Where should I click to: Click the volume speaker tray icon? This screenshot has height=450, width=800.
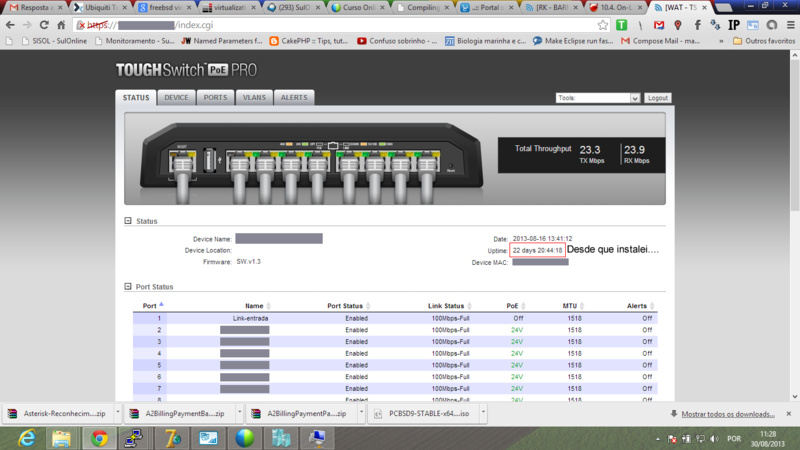(714, 439)
